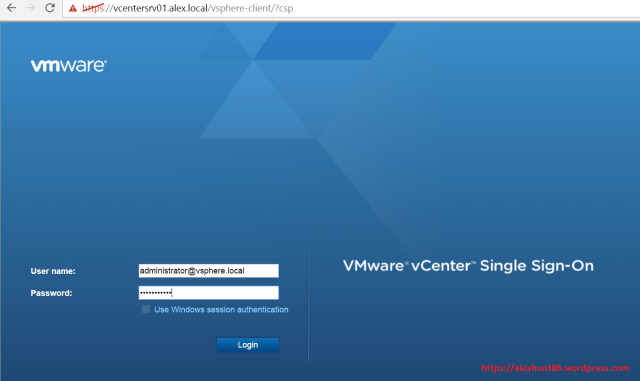Click the ?csp query at URL end
Screen dimensions: 640x381
coord(284,8)
